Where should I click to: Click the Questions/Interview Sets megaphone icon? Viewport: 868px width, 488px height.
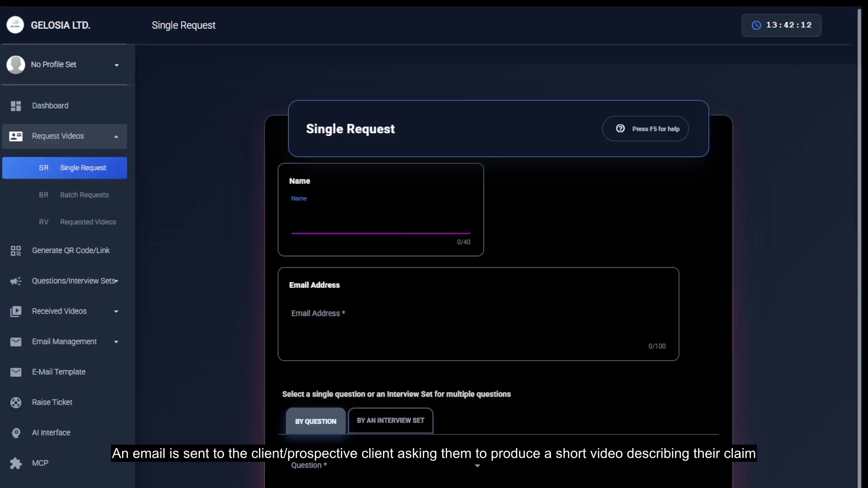[x=16, y=281]
